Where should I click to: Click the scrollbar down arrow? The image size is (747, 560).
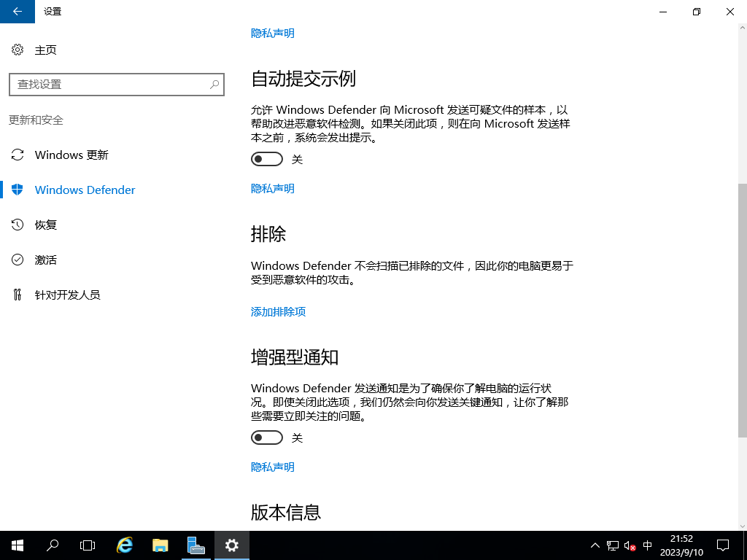(742, 526)
